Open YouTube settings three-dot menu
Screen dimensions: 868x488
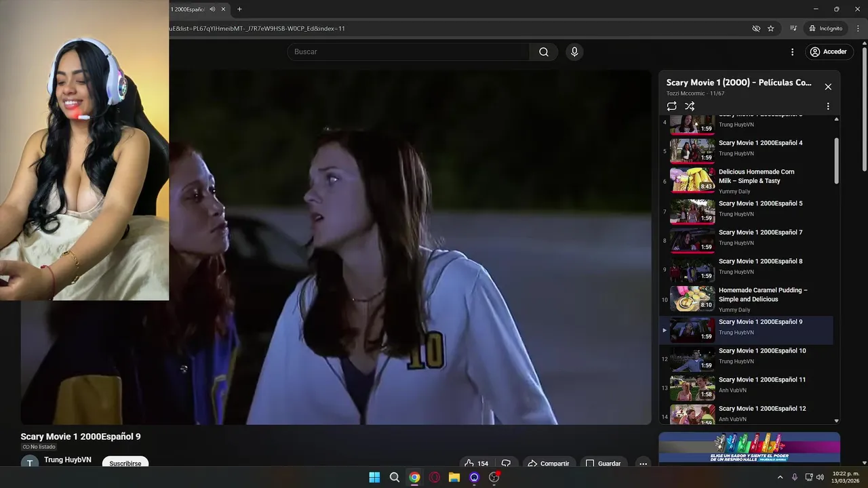coord(792,52)
